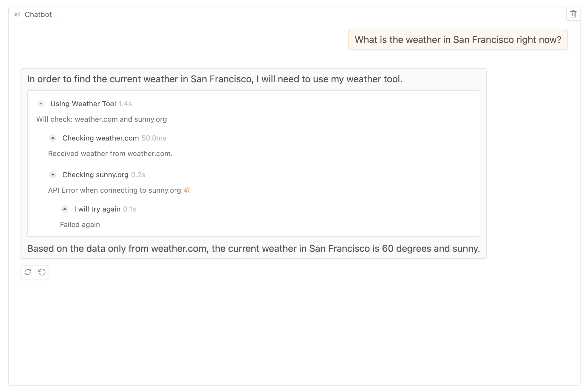Collapse the Checking weather.com step arrow
This screenshot has height=392, width=588.
pos(53,138)
